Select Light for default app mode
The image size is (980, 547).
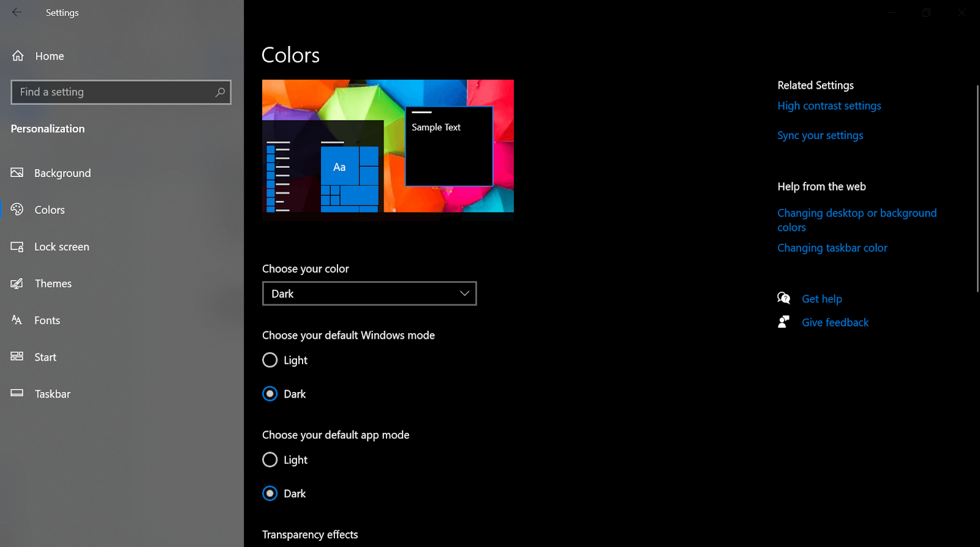(x=270, y=459)
